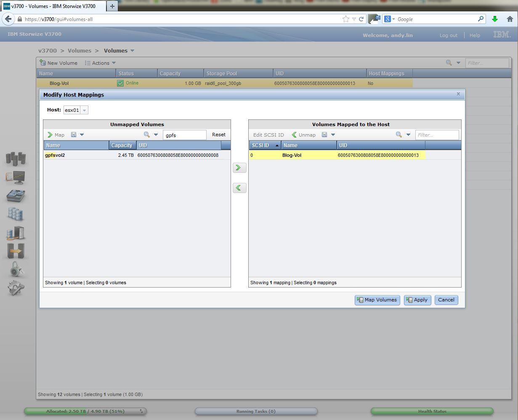The width and height of the screenshot is (518, 420).
Task: Open the Copy Services sidebar icon
Action: tap(16, 251)
